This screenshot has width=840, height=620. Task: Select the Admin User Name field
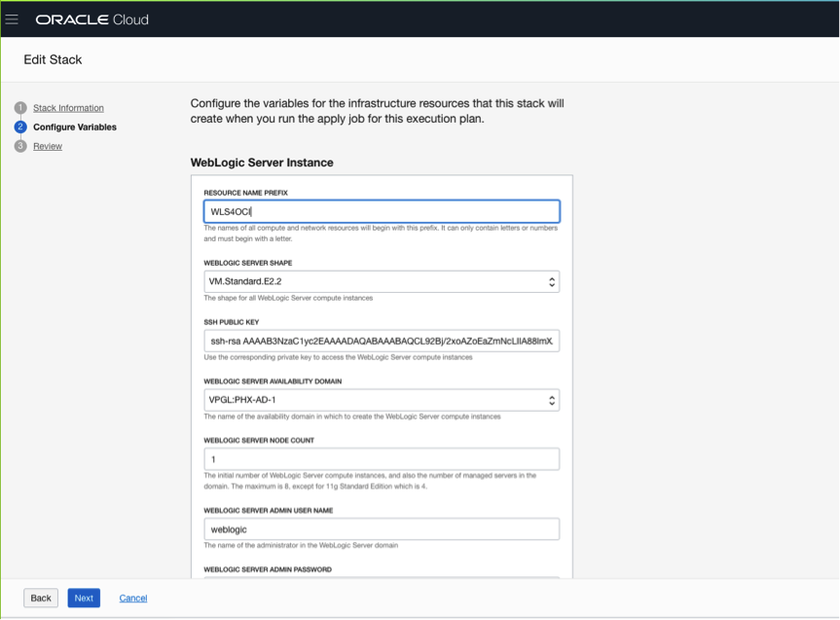(382, 529)
